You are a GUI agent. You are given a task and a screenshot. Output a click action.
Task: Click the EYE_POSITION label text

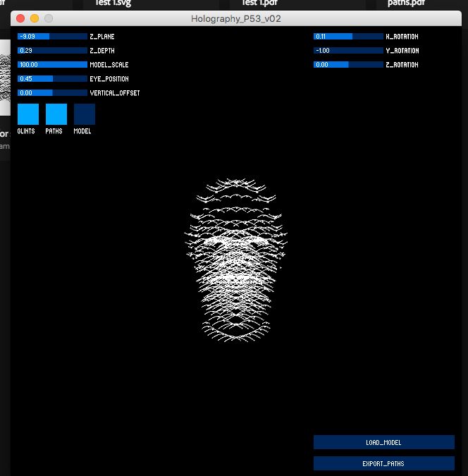click(109, 79)
